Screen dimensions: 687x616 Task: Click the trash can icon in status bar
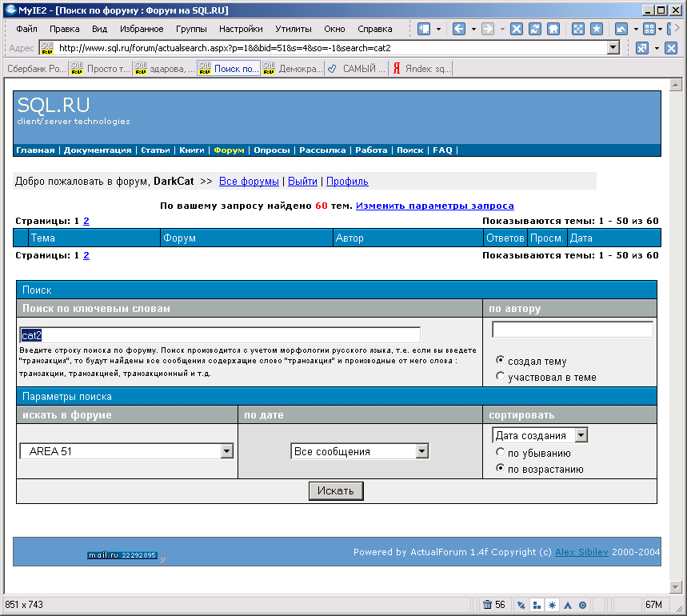(487, 604)
